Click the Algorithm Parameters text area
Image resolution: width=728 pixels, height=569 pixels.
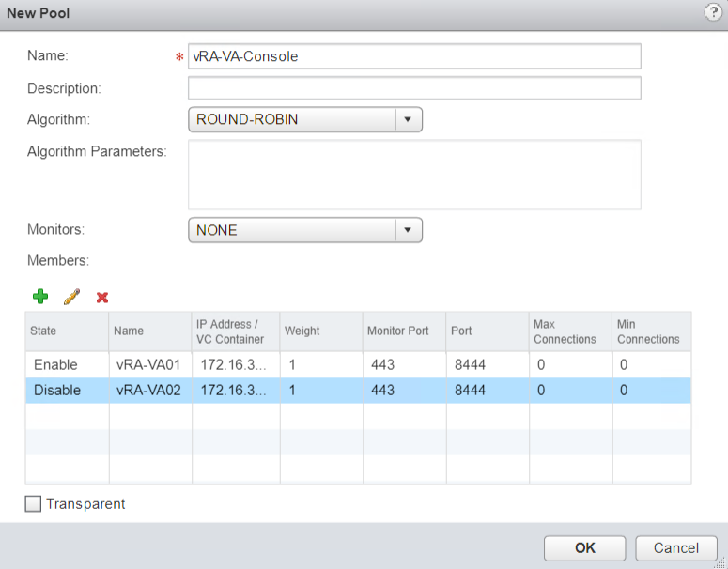pos(414,175)
